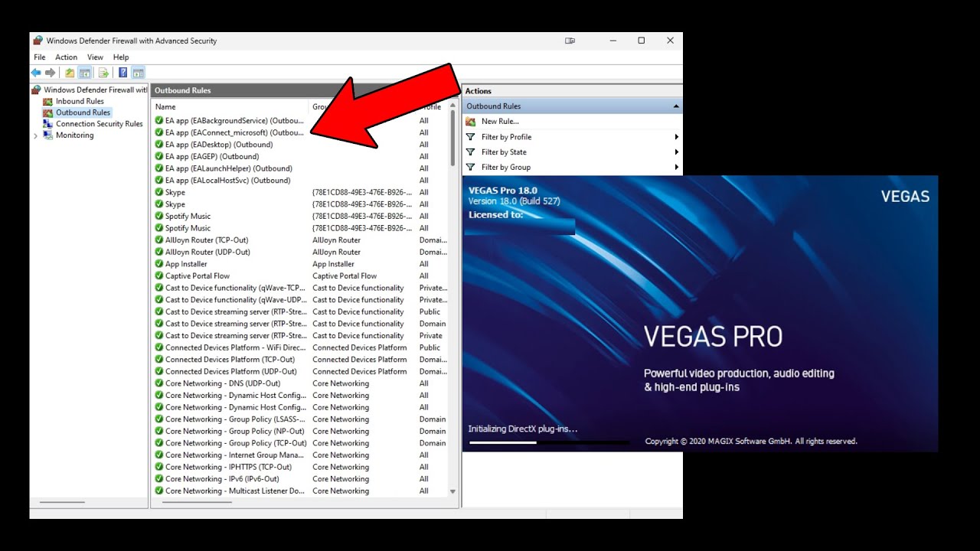This screenshot has height=551, width=980.
Task: Click the rules list scroll-down arrow
Action: pos(452,492)
